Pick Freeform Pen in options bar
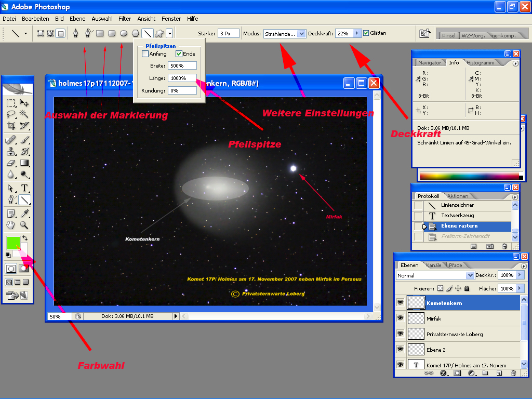 88,33
